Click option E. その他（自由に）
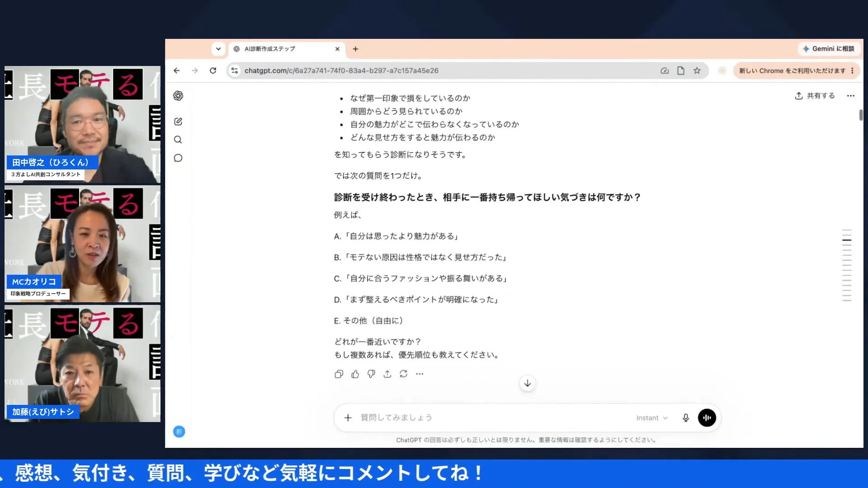The height and width of the screenshot is (488, 868). [x=368, y=321]
